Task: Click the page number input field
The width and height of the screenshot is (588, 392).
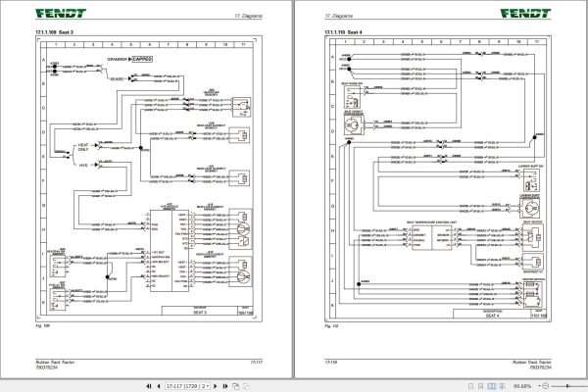Action: pos(185,386)
